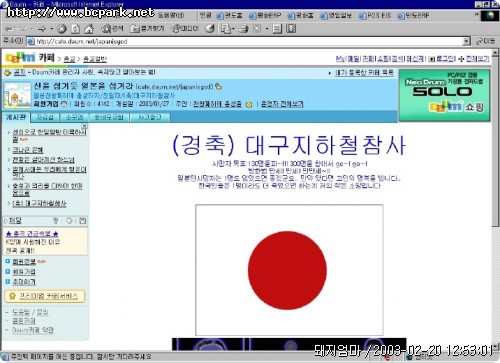Open the Media (미디어) toolbar button
Image resolution: width=500 pixels, height=363 pixels.
[185, 29]
